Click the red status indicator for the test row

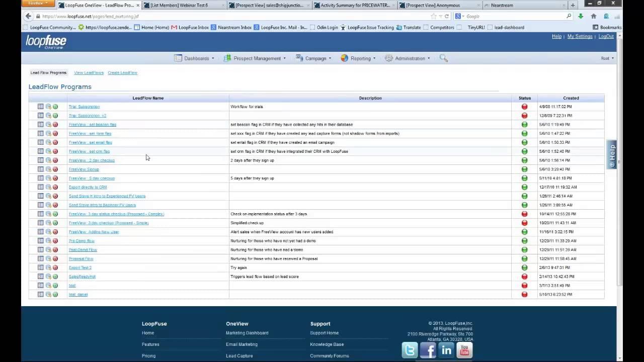(524, 285)
